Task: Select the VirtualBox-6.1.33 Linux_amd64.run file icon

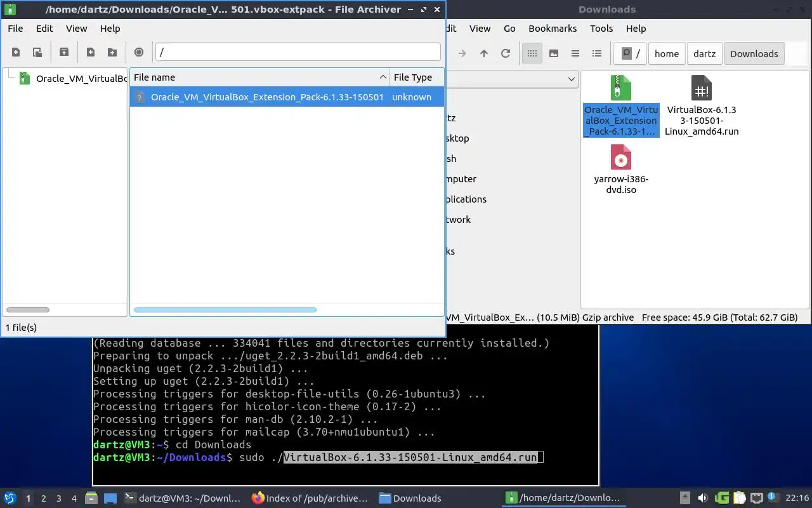Action: point(702,88)
